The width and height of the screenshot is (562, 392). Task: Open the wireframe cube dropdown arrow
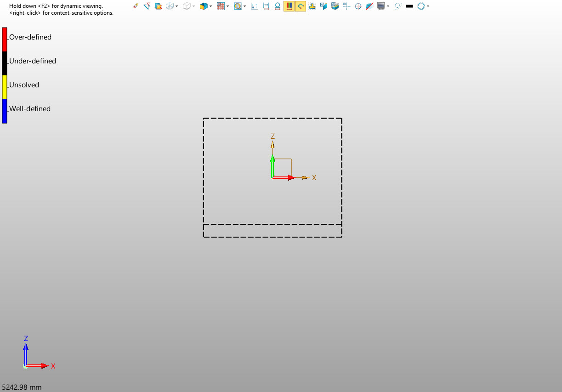click(177, 6)
